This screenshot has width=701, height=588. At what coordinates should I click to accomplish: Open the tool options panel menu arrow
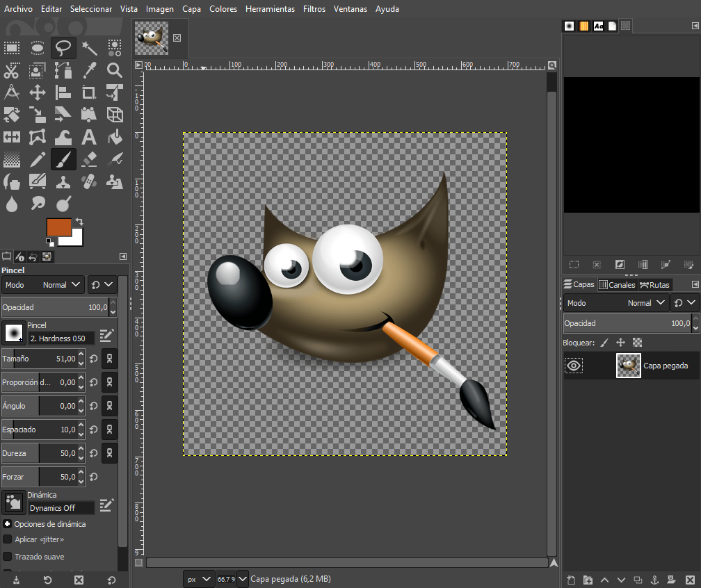(x=123, y=256)
